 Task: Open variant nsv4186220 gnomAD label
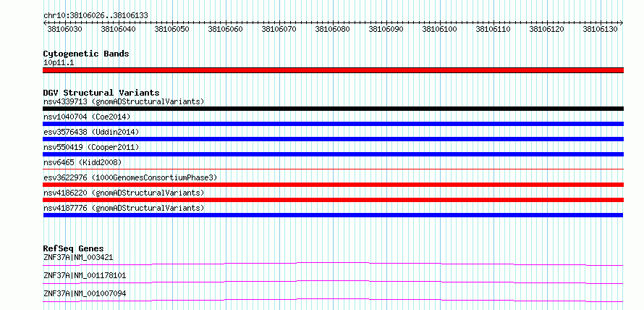tap(124, 193)
